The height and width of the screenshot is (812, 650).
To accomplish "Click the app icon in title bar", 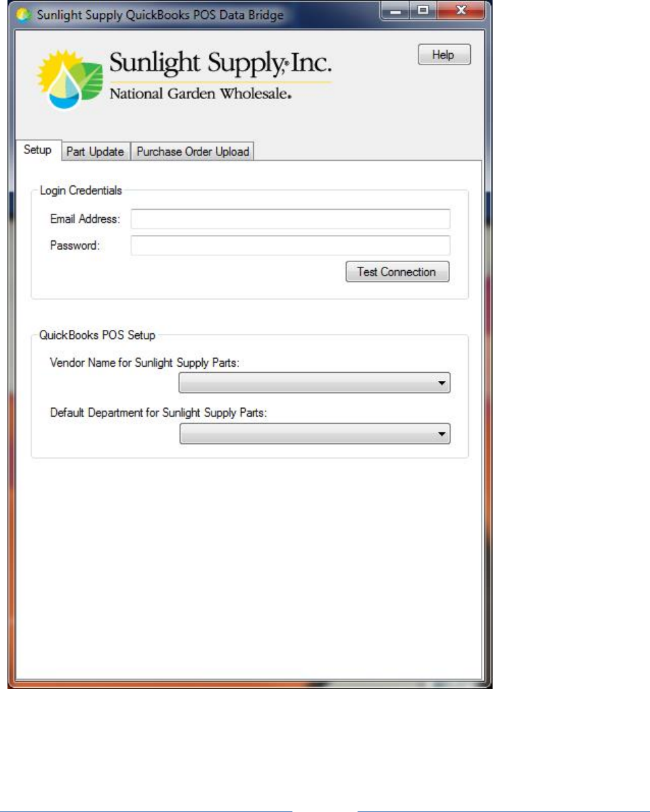I will [x=23, y=14].
